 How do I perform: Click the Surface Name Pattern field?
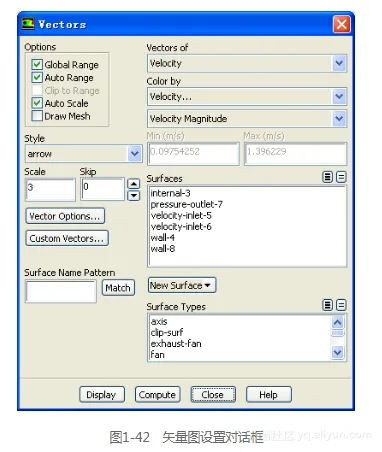(61, 292)
